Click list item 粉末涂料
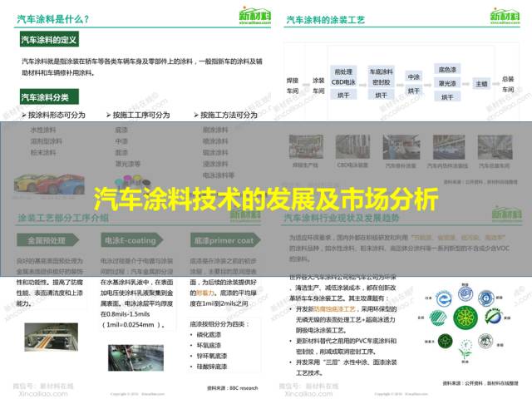The width and height of the screenshot is (532, 399). [43, 153]
